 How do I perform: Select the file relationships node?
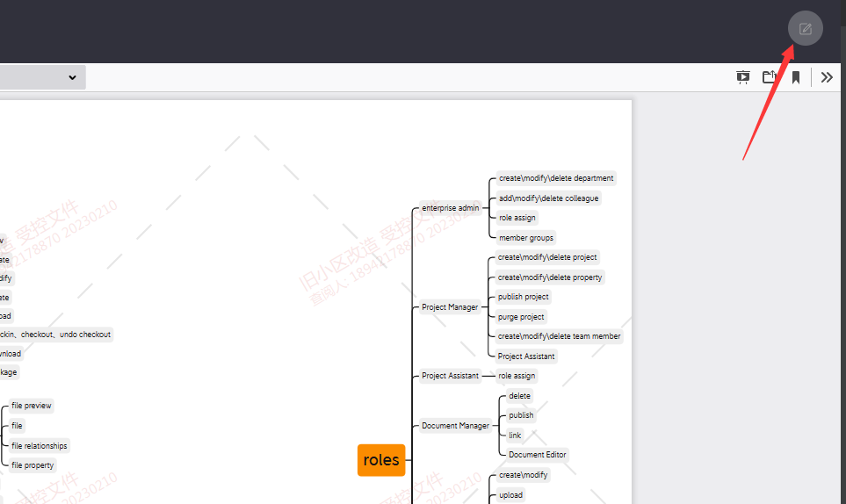[x=40, y=446]
